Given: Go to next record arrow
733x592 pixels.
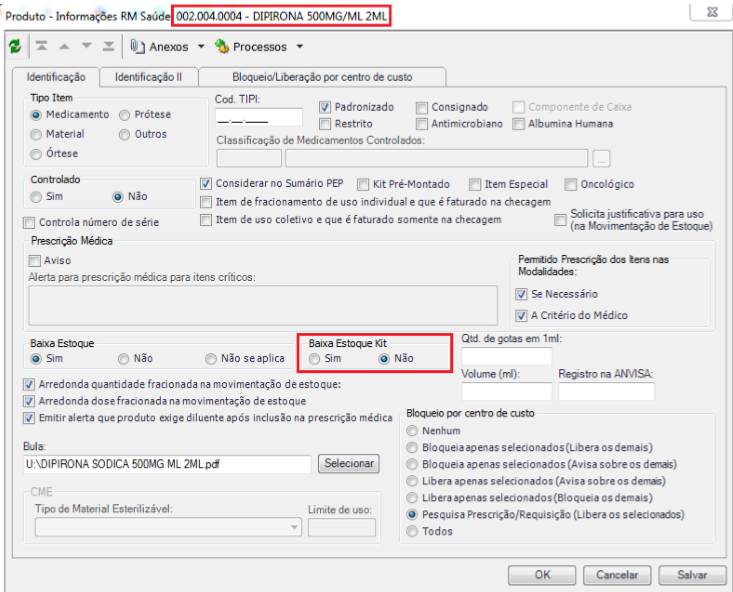Looking at the screenshot, I should 86,46.
